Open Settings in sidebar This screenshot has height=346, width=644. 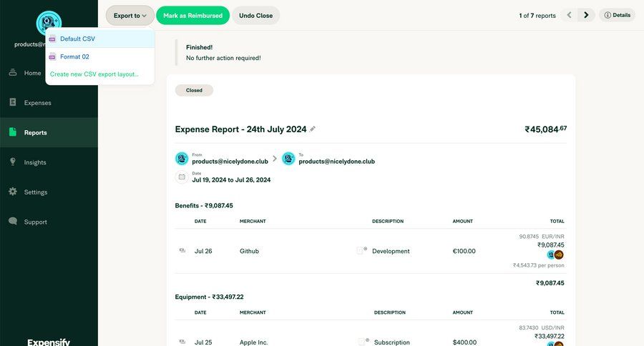pos(49,192)
